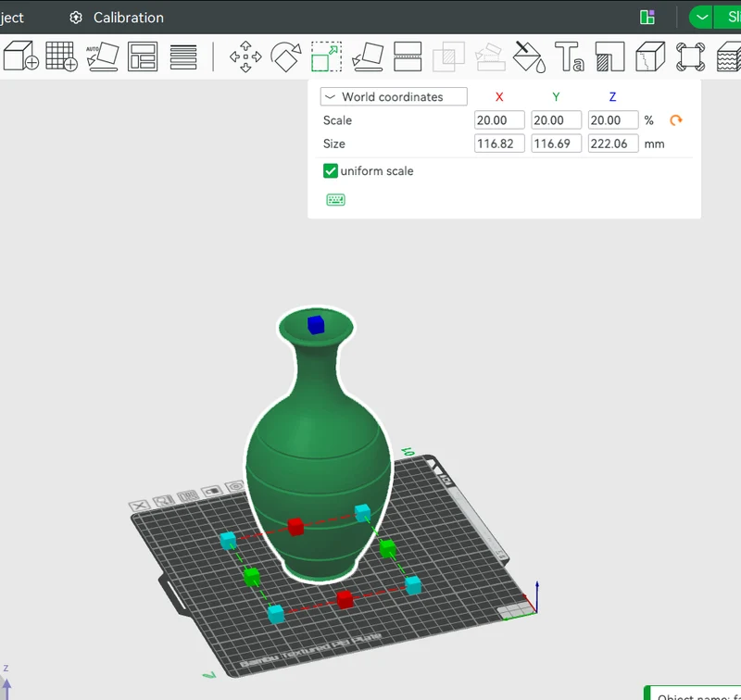Open the World coordinates dropdown

coord(394,97)
